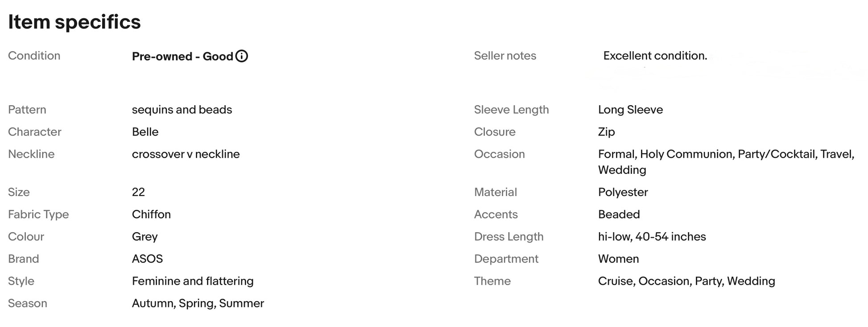Click the Zip closure value

tap(606, 132)
